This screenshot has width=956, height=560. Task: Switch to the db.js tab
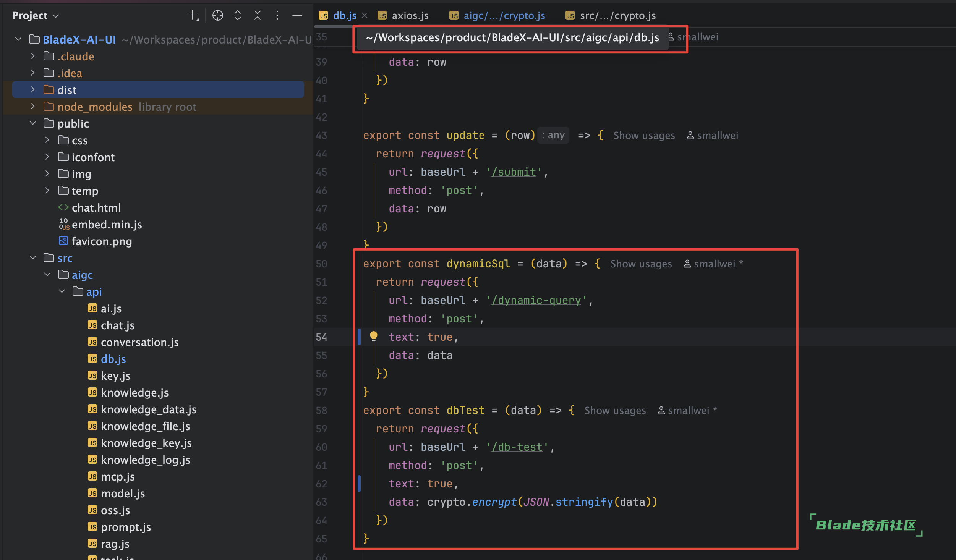tap(338, 16)
